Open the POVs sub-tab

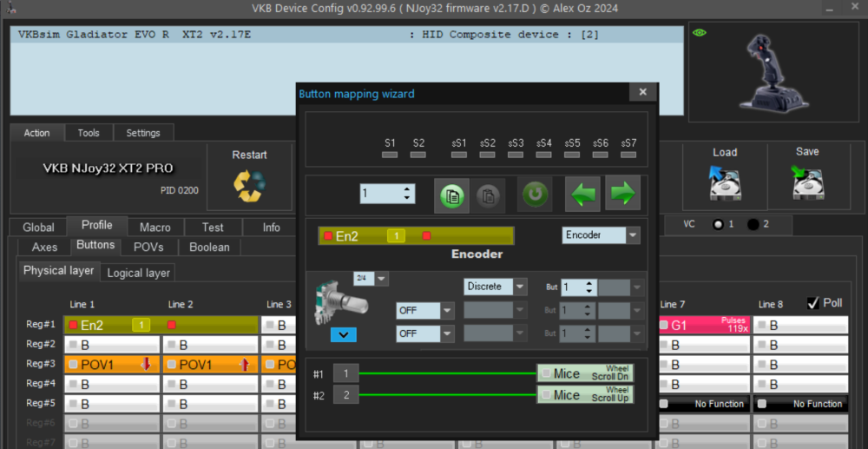(149, 247)
